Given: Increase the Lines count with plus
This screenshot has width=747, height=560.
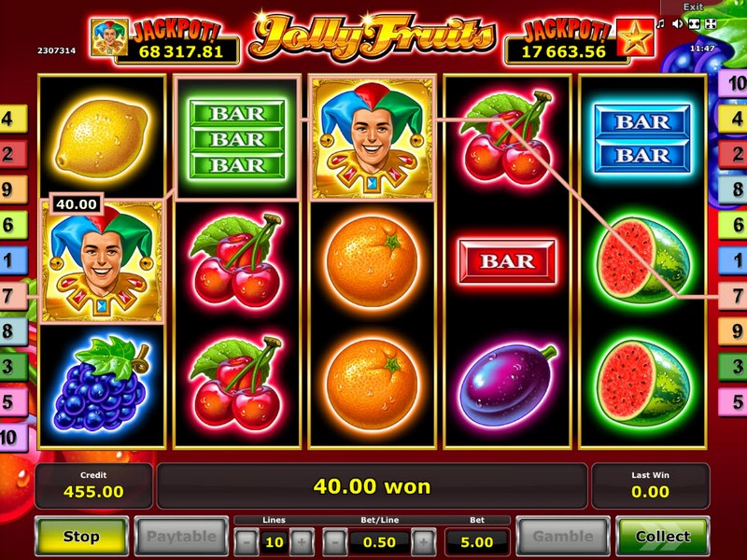Looking at the screenshot, I should click(302, 541).
